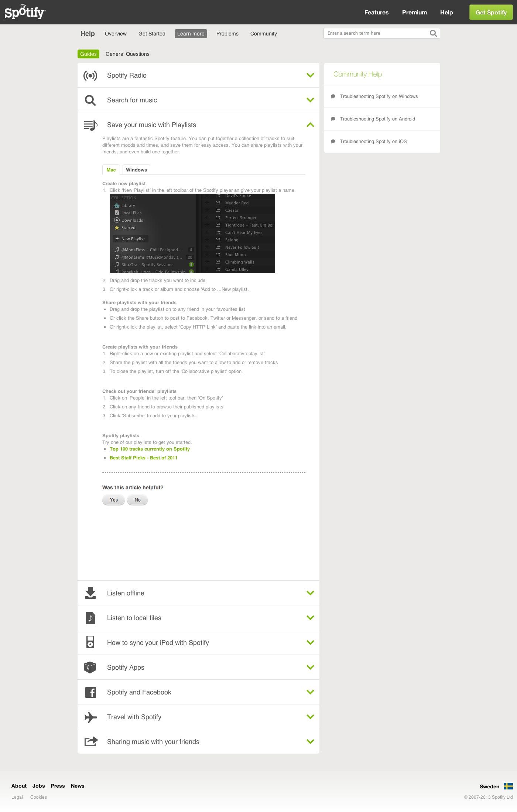Collapse the Save your music with Playlists chevron
This screenshot has height=812, width=517.
pos(310,125)
